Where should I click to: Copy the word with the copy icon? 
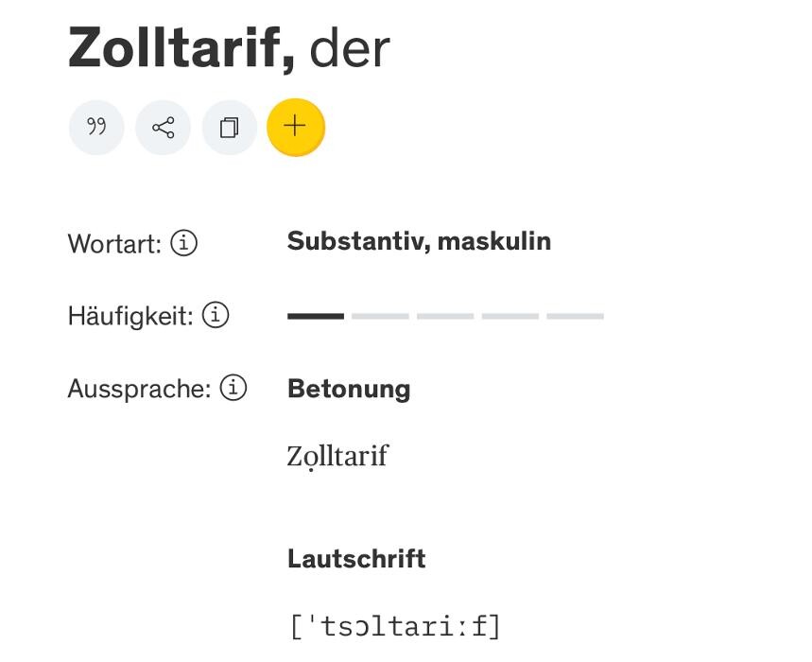click(229, 128)
